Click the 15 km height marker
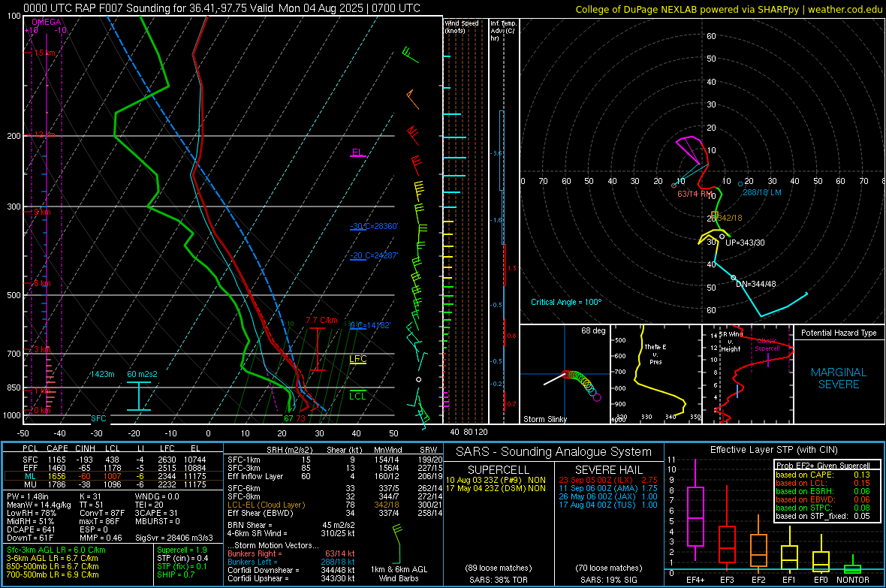Image resolution: width=886 pixels, height=588 pixels. pyautogui.click(x=45, y=53)
